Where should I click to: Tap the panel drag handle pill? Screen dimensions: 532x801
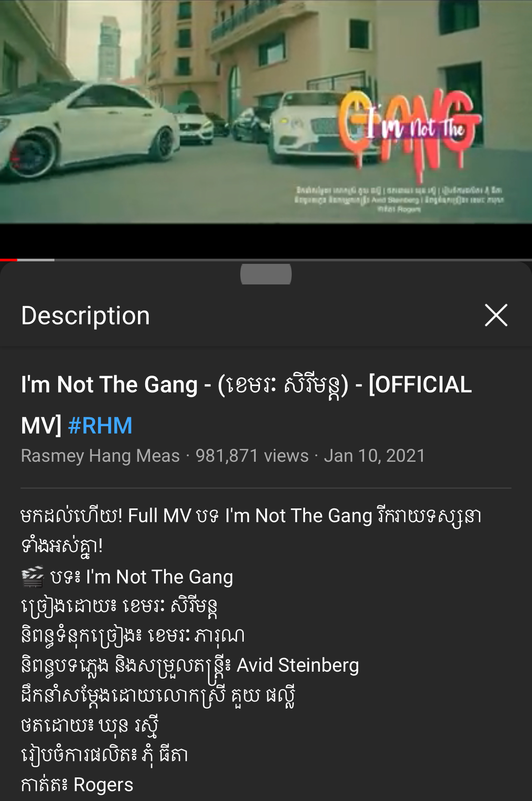(x=266, y=274)
